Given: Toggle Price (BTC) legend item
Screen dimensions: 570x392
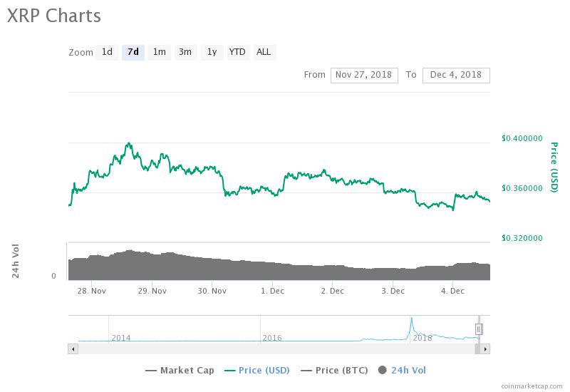Looking at the screenshot, I should [x=335, y=370].
